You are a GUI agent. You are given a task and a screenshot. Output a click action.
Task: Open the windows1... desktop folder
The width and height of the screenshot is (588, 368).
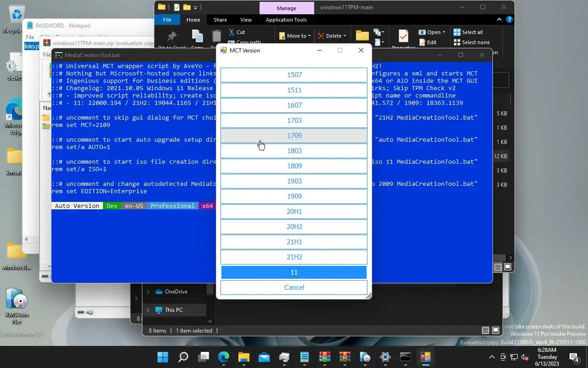[x=16, y=256]
